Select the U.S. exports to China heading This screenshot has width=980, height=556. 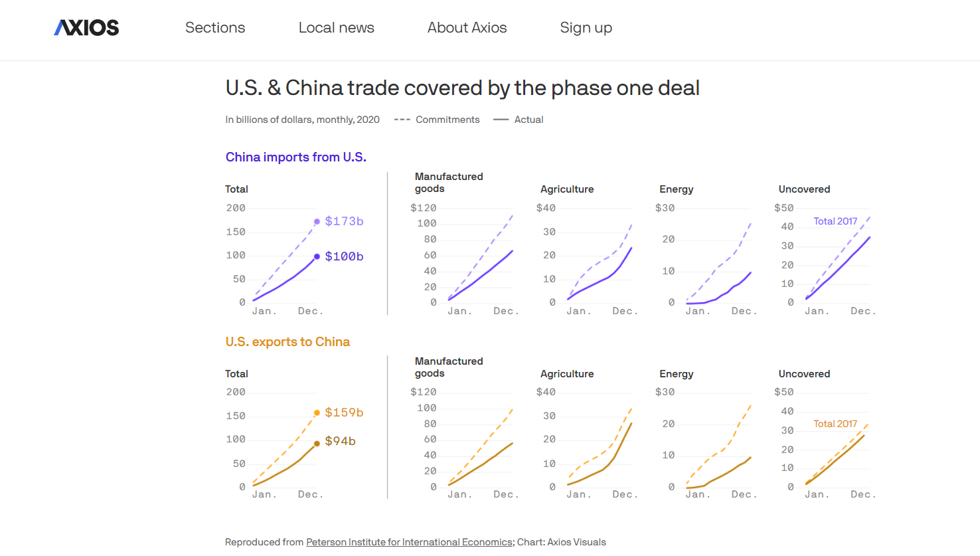coord(287,342)
